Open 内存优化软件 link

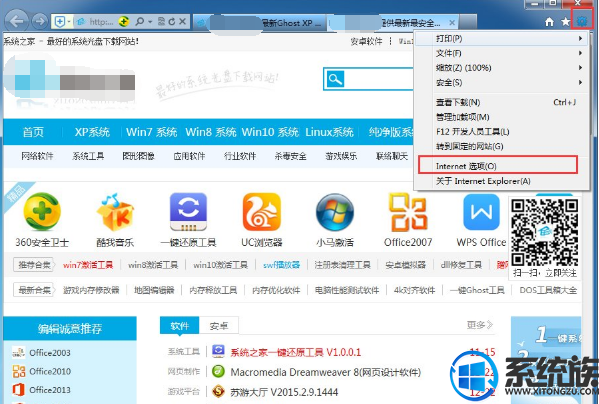click(x=276, y=290)
